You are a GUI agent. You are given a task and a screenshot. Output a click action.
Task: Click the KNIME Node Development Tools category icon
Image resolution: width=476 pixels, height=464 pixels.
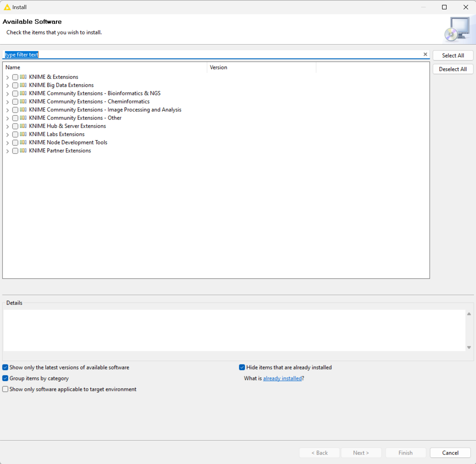(23, 142)
